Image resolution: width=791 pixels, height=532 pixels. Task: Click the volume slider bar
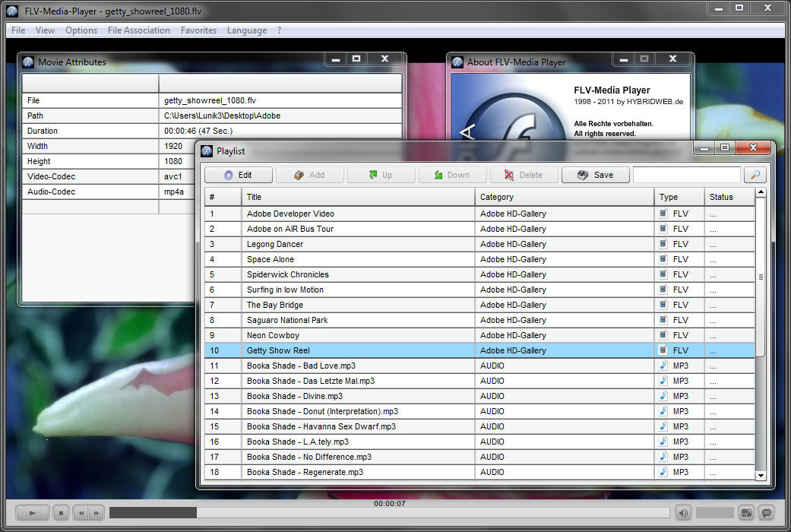click(714, 513)
